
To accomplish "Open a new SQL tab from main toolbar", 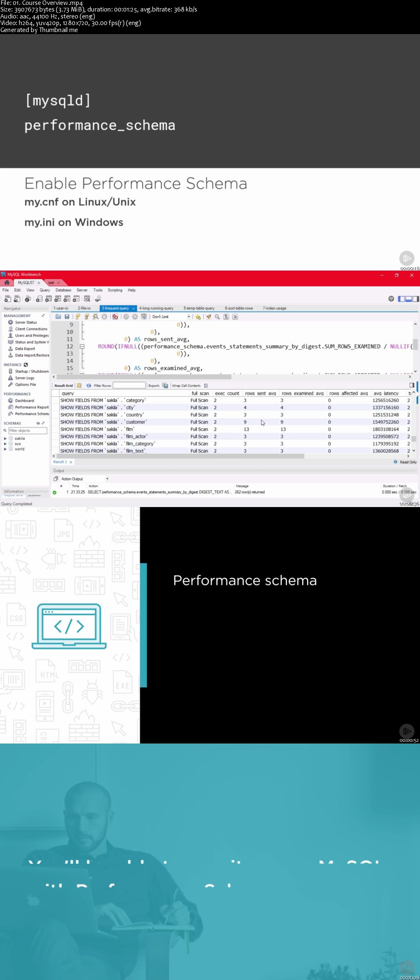I will click(7, 298).
